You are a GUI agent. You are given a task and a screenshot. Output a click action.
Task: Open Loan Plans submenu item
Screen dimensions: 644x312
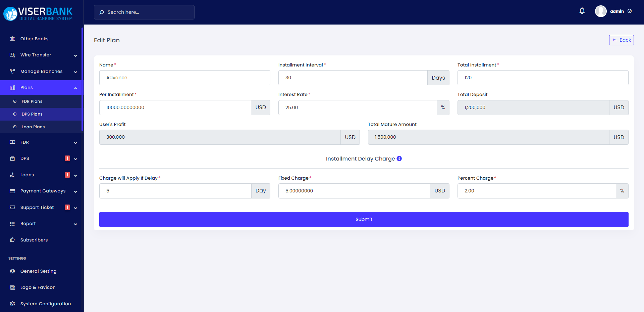(x=41, y=127)
